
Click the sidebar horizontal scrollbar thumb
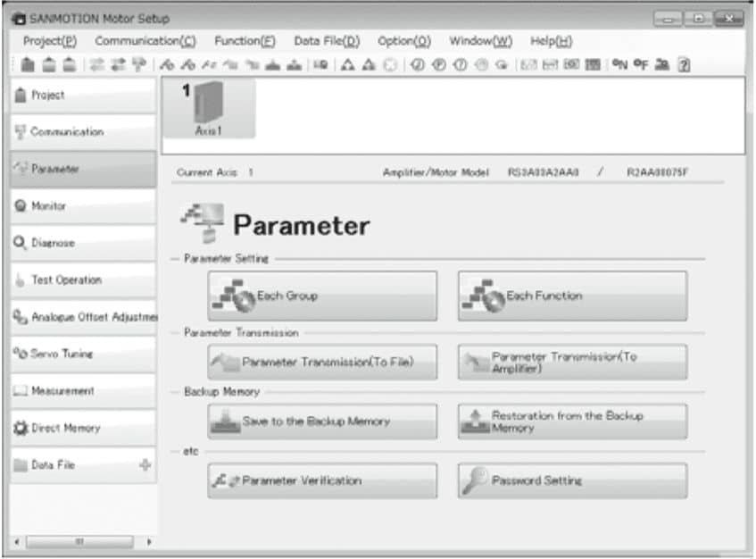click(79, 542)
